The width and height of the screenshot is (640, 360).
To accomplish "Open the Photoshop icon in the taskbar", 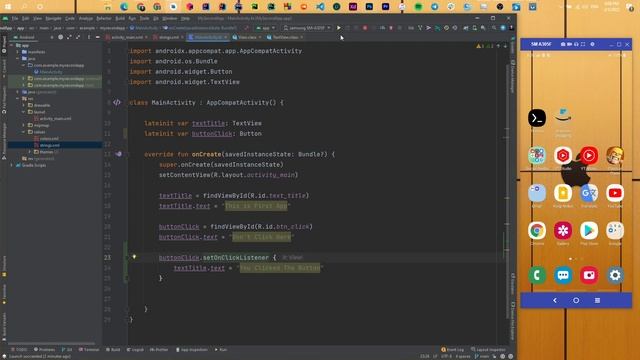I will pos(369,7).
